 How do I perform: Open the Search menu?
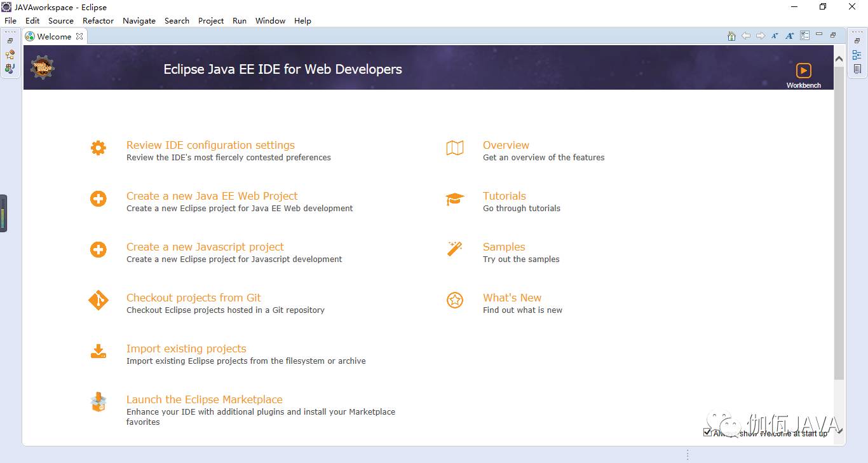pyautogui.click(x=177, y=20)
